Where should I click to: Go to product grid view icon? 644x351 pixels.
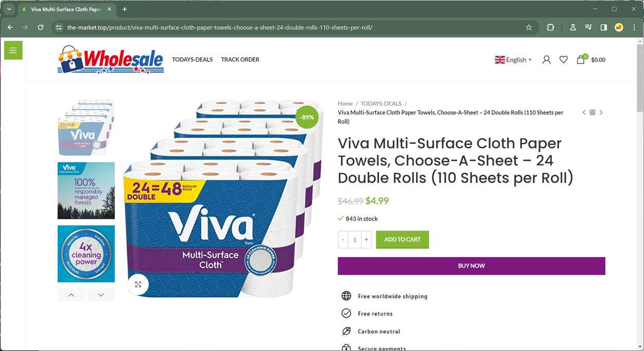point(593,112)
